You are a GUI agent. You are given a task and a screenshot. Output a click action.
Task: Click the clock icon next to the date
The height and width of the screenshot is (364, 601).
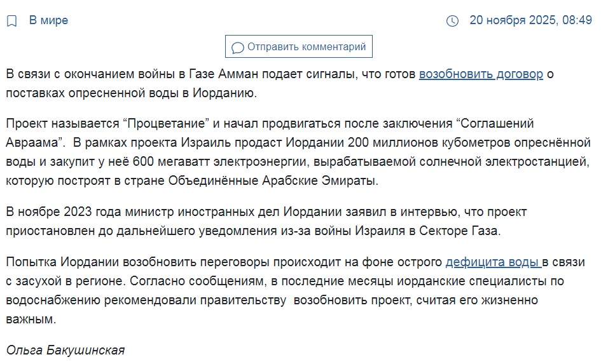coord(452,21)
